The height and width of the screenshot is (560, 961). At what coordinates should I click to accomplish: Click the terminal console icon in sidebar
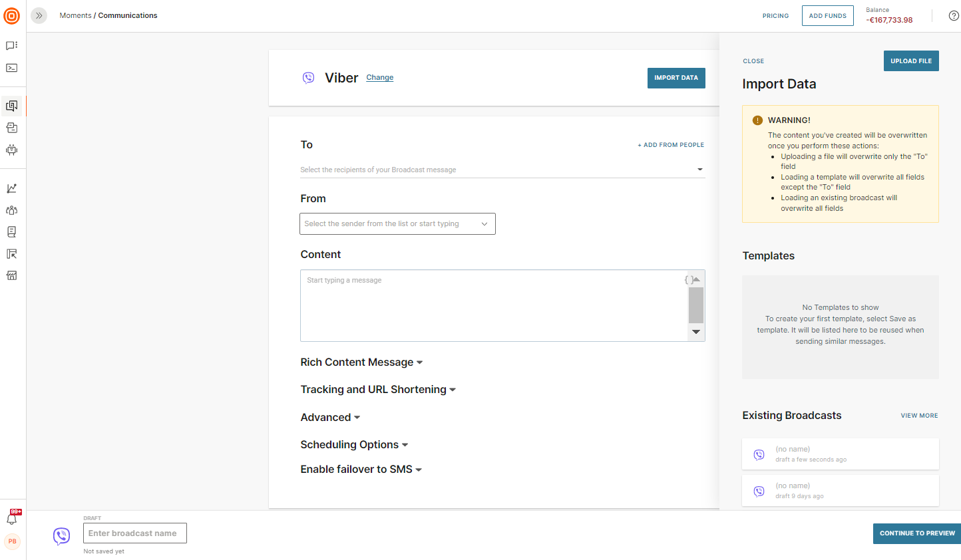[12, 68]
